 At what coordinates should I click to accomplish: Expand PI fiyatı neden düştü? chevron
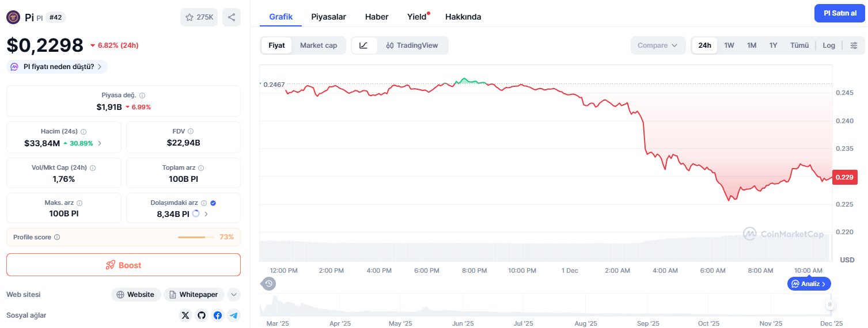[100, 67]
